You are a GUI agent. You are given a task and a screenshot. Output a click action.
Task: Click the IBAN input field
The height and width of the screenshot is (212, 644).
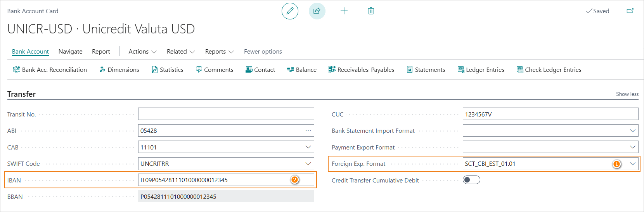coord(226,180)
